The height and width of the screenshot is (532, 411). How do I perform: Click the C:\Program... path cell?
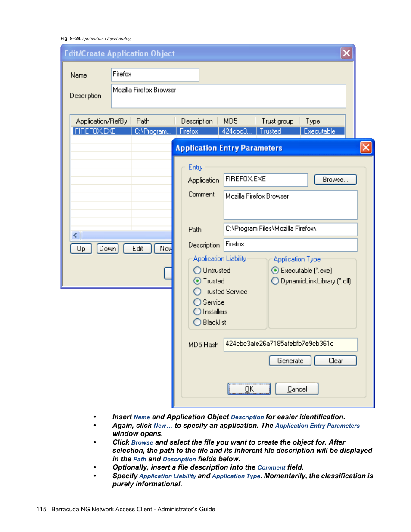click(153, 131)
